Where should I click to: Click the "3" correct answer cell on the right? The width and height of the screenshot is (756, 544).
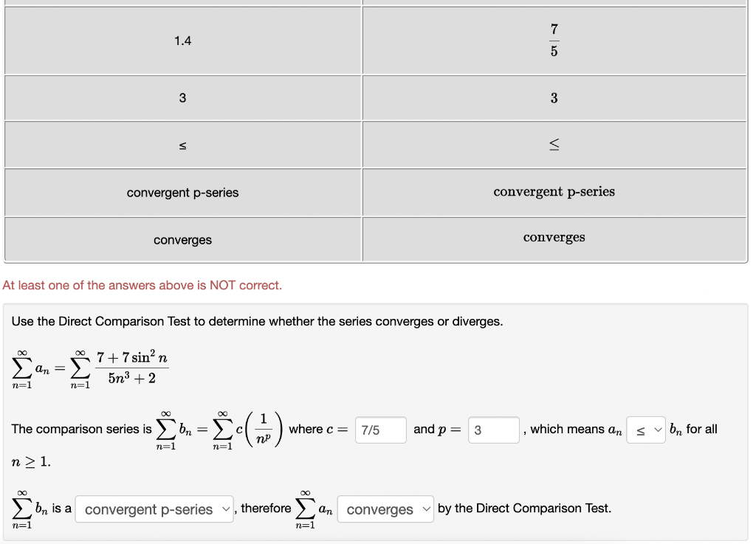tap(554, 97)
